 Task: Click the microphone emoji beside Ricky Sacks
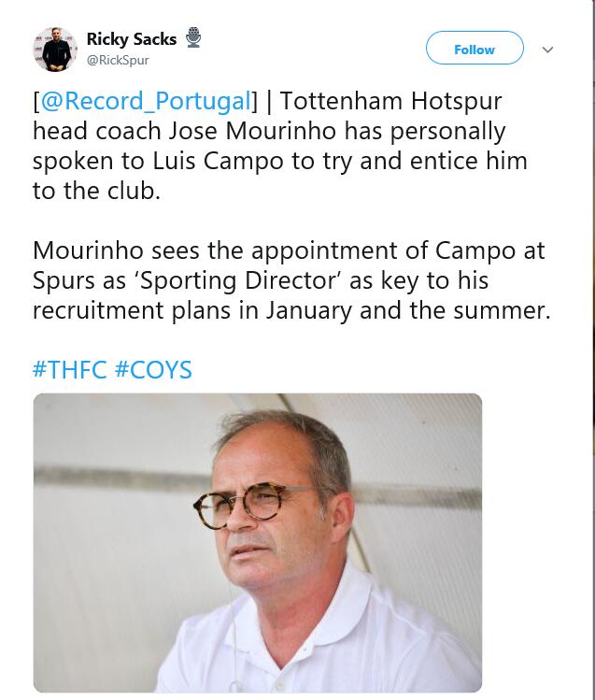click(x=193, y=37)
